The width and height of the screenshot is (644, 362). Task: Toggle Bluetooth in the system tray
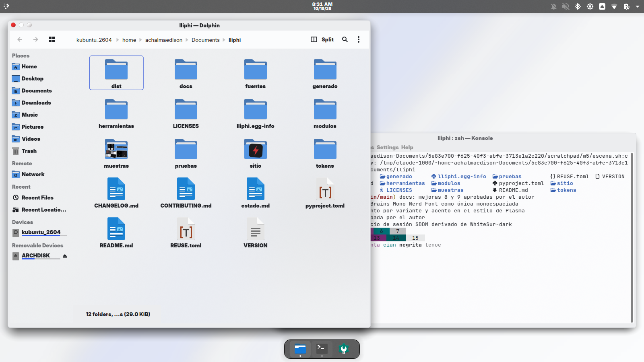[x=578, y=6]
